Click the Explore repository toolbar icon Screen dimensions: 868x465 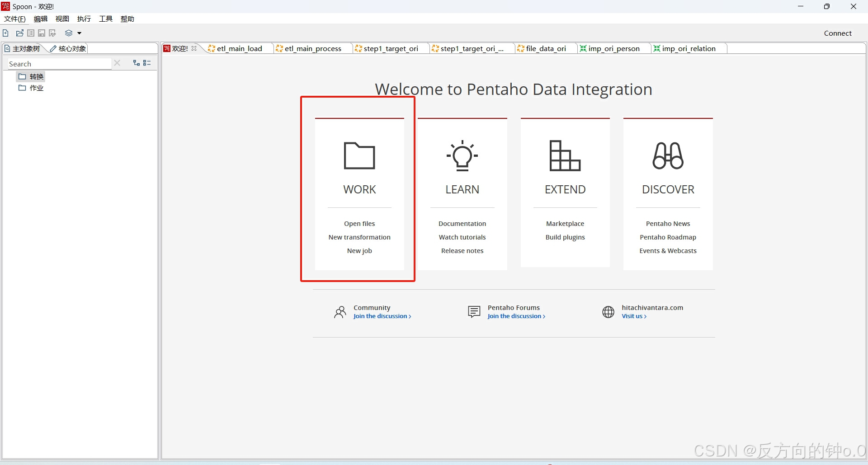click(31, 33)
